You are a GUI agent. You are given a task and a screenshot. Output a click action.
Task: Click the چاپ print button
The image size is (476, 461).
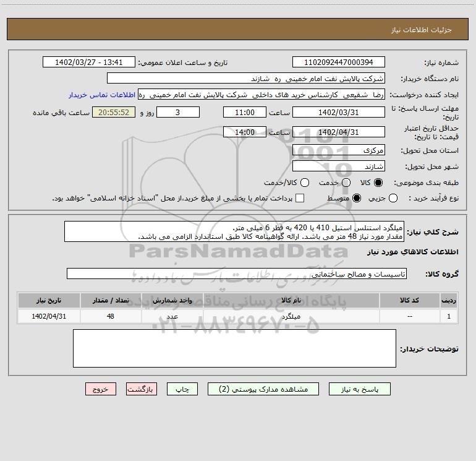(182, 389)
